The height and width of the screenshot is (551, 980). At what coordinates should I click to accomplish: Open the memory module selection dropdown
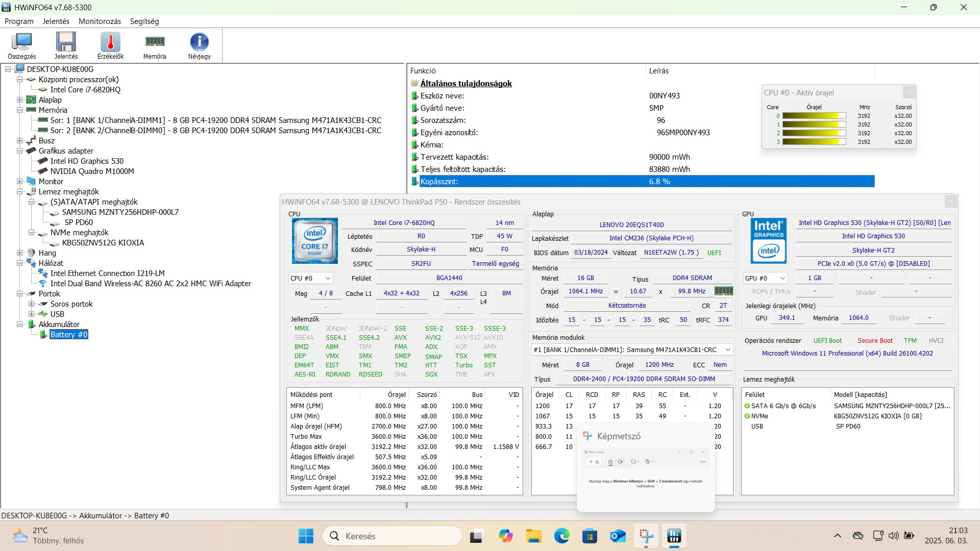pyautogui.click(x=632, y=350)
